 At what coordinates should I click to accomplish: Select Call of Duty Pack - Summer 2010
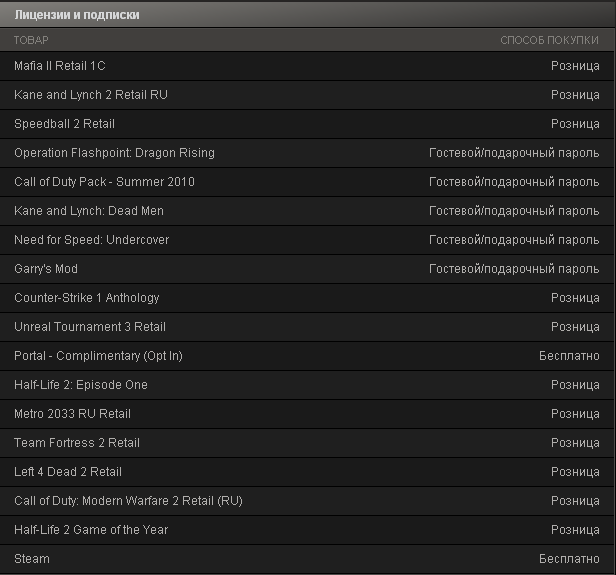(307, 182)
